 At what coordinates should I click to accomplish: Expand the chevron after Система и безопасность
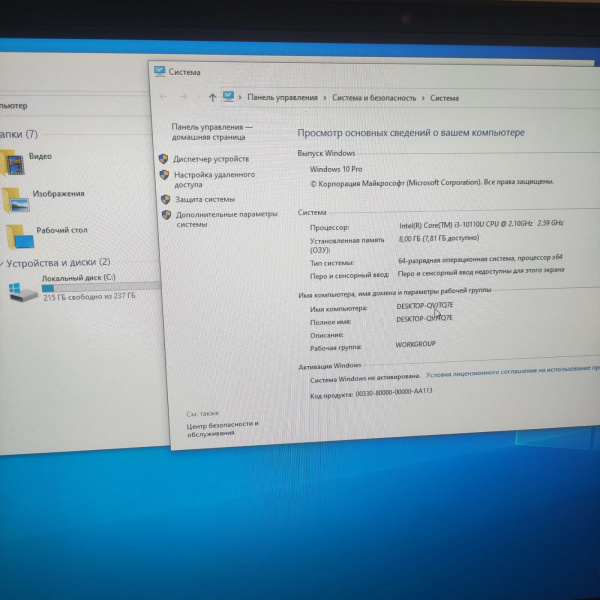(423, 98)
